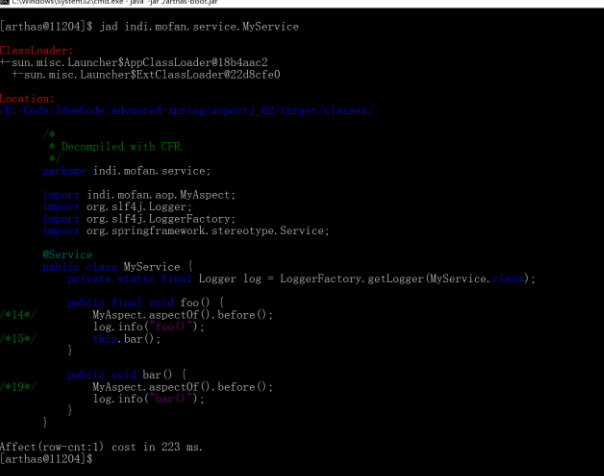Click the log.info("bar()") statement
This screenshot has height=476, width=604.
click(149, 399)
